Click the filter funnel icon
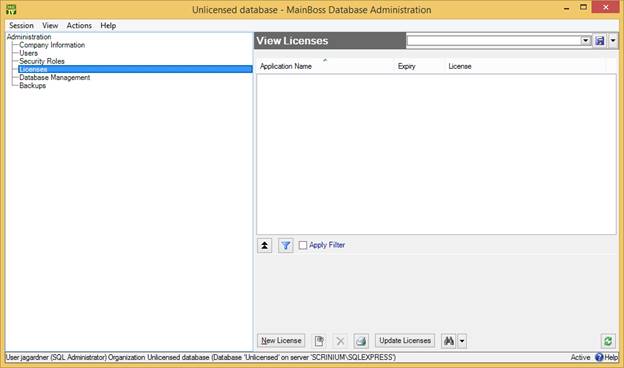 click(x=286, y=245)
